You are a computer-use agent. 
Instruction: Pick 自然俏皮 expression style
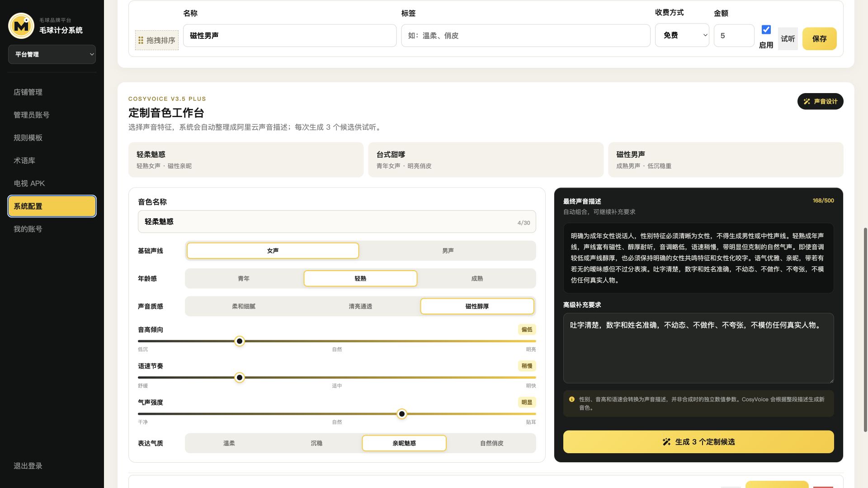492,443
